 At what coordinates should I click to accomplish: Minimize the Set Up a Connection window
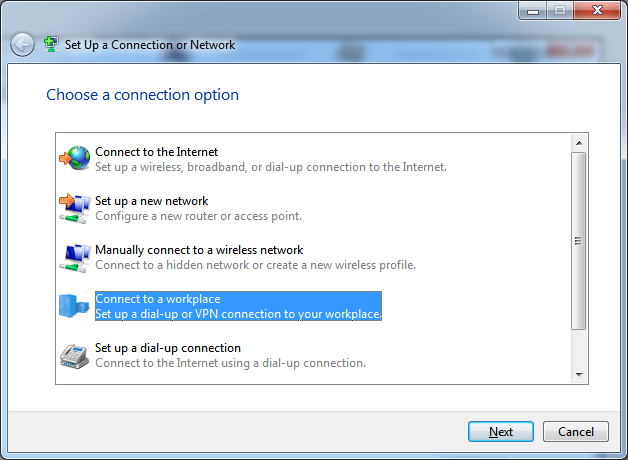click(x=533, y=10)
